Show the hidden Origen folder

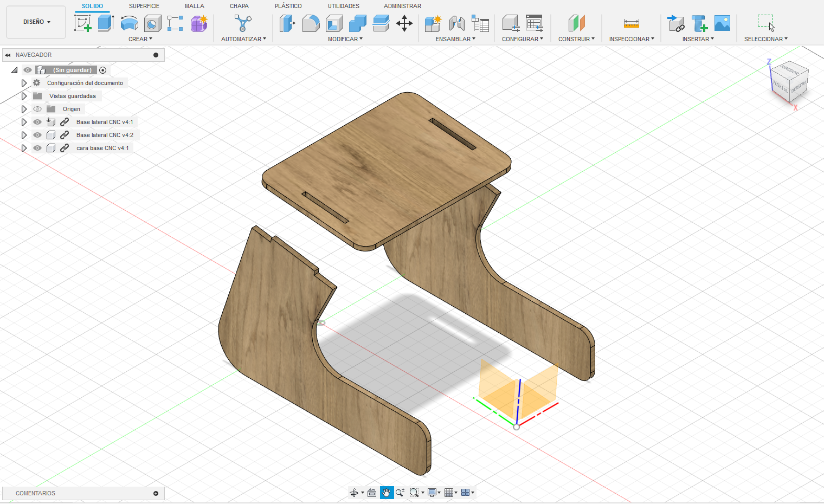click(x=37, y=109)
